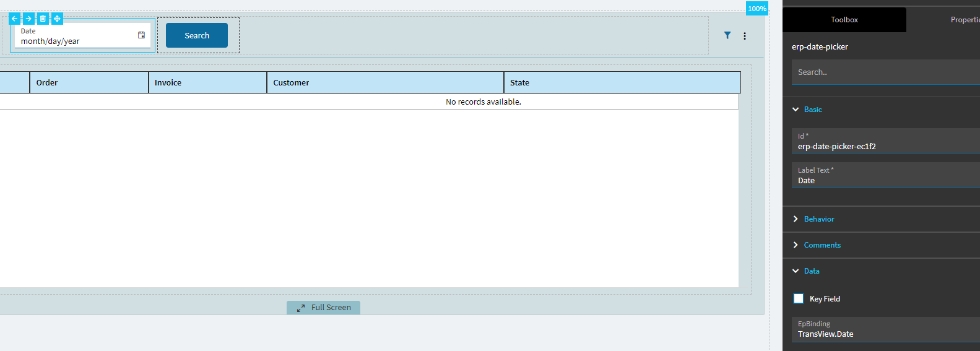The width and height of the screenshot is (980, 351).
Task: Edit the Id field erp-date-picker-ec1f2
Action: pos(886,141)
